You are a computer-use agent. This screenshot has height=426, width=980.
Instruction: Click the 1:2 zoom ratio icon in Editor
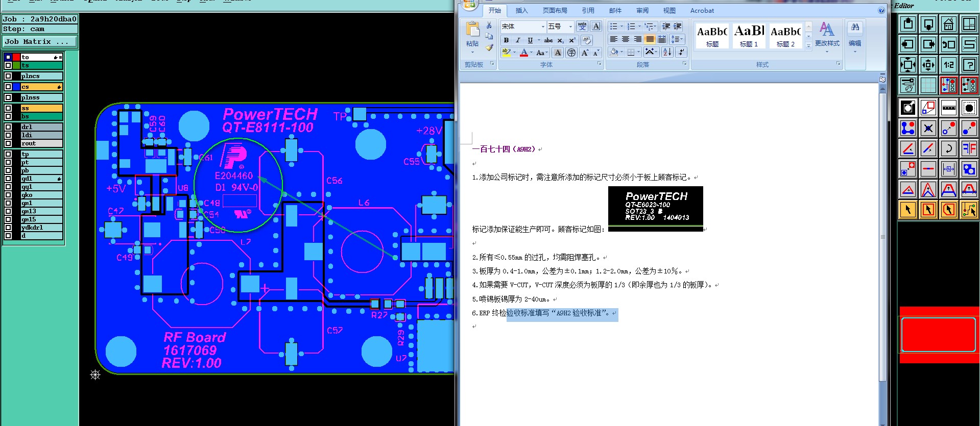coord(948,65)
